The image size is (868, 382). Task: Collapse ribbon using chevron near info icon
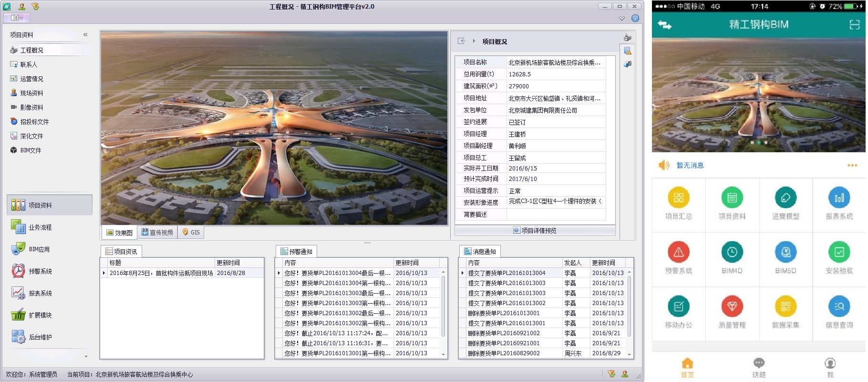click(622, 18)
